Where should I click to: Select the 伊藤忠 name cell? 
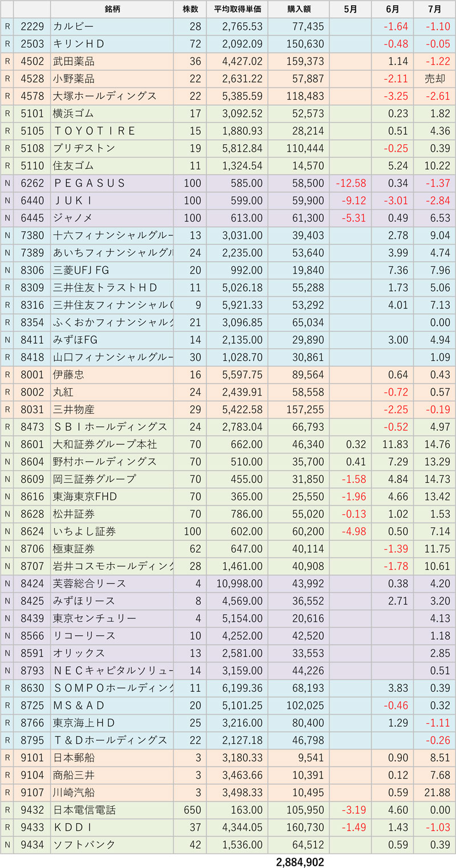point(112,375)
